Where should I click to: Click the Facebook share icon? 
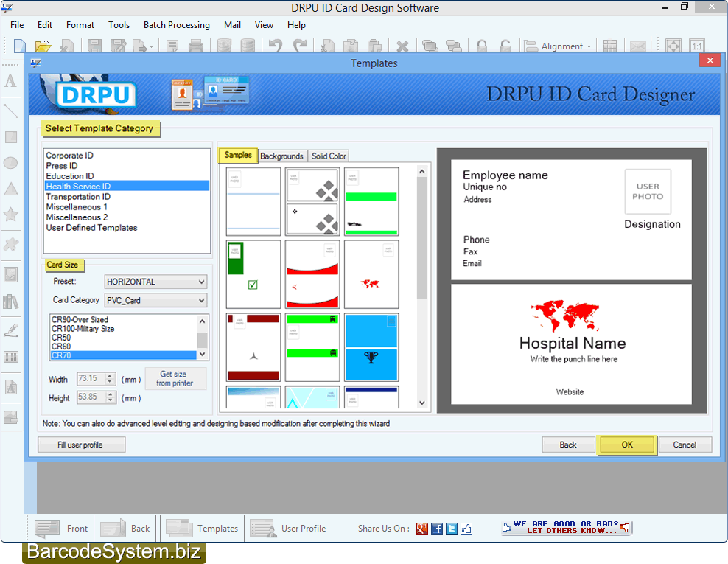(436, 528)
